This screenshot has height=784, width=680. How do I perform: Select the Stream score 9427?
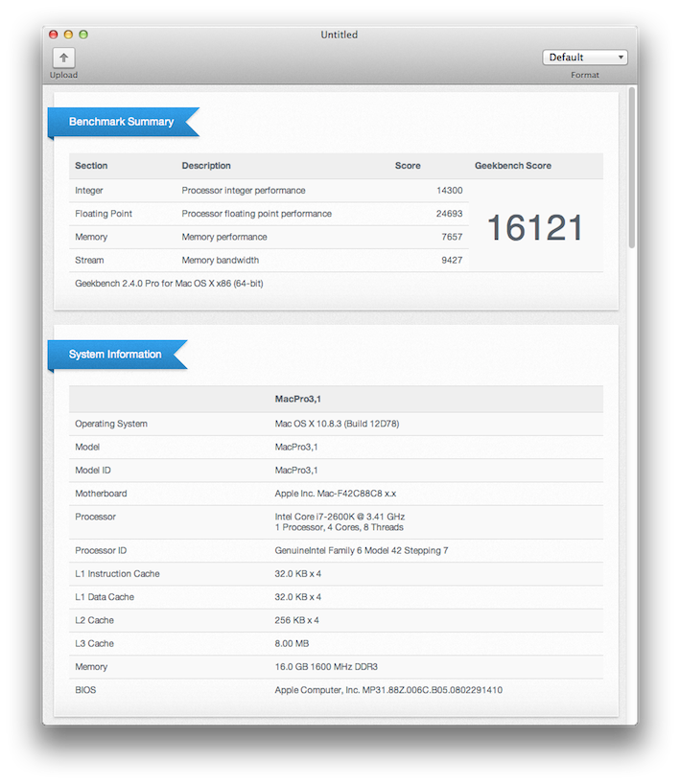pos(452,260)
